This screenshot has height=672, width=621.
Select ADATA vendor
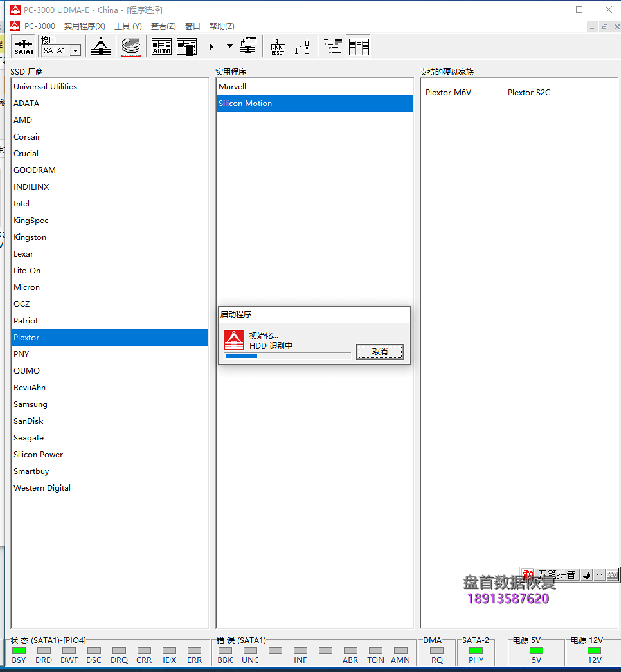pos(110,104)
